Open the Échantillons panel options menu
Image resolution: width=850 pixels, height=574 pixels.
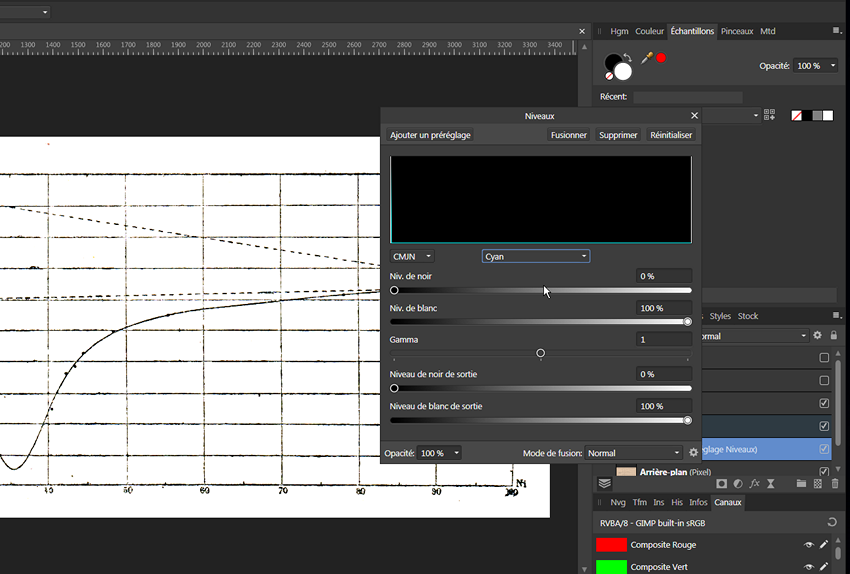836,31
